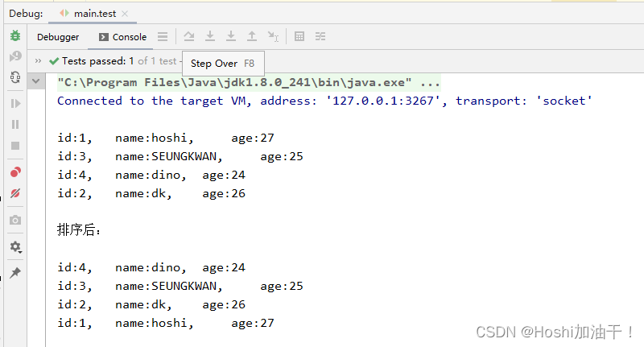Click the last 'id:2, name:dk' output line

(x=151, y=304)
